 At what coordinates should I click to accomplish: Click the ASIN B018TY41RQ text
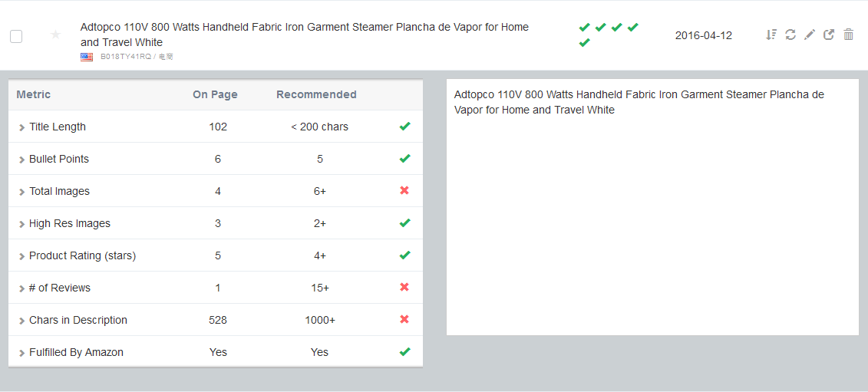126,57
